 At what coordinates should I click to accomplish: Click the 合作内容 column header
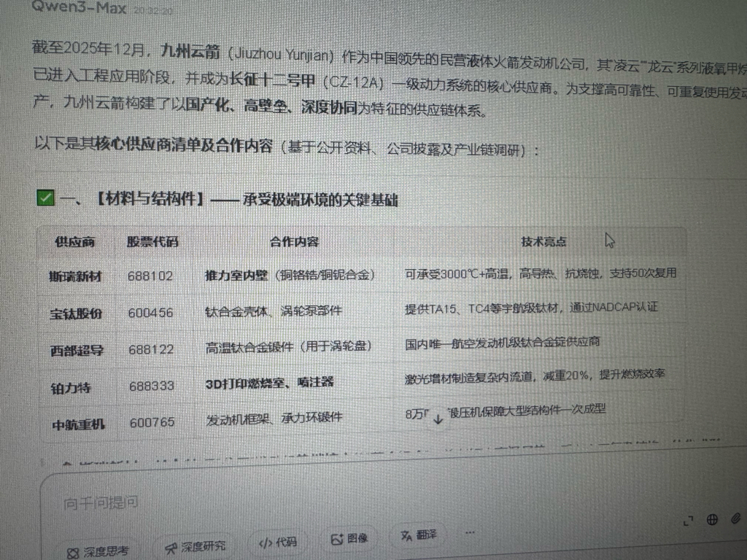pyautogui.click(x=294, y=241)
